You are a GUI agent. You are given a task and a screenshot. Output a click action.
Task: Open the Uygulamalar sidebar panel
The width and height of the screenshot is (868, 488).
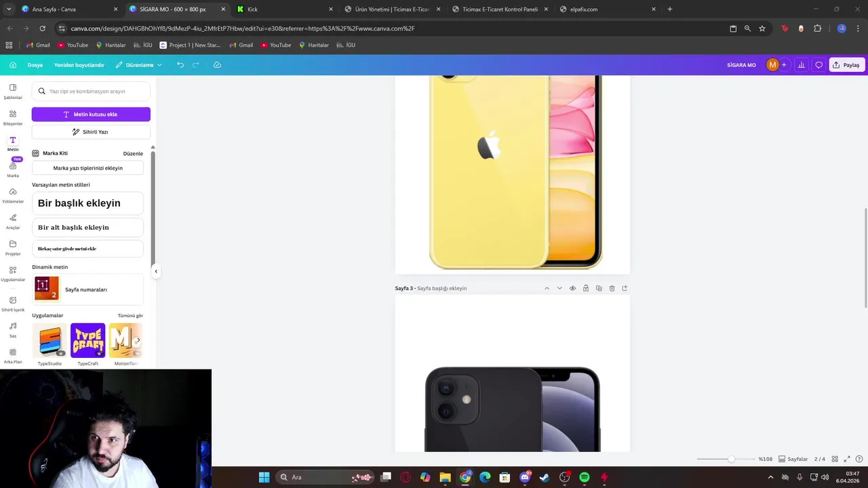13,274
